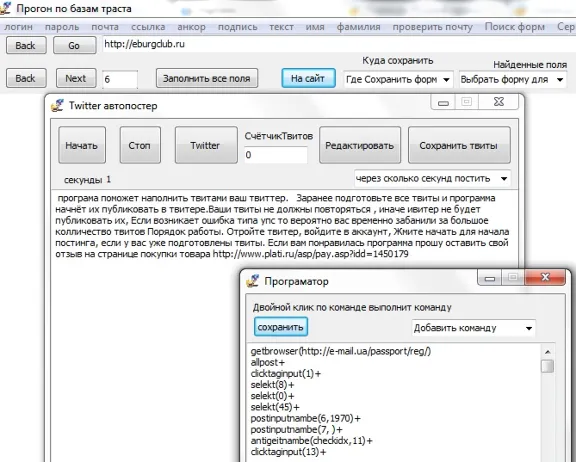Viewport: 576px width, 462px height.
Task: Open the 'ссылка' menu item
Action: pos(148,27)
